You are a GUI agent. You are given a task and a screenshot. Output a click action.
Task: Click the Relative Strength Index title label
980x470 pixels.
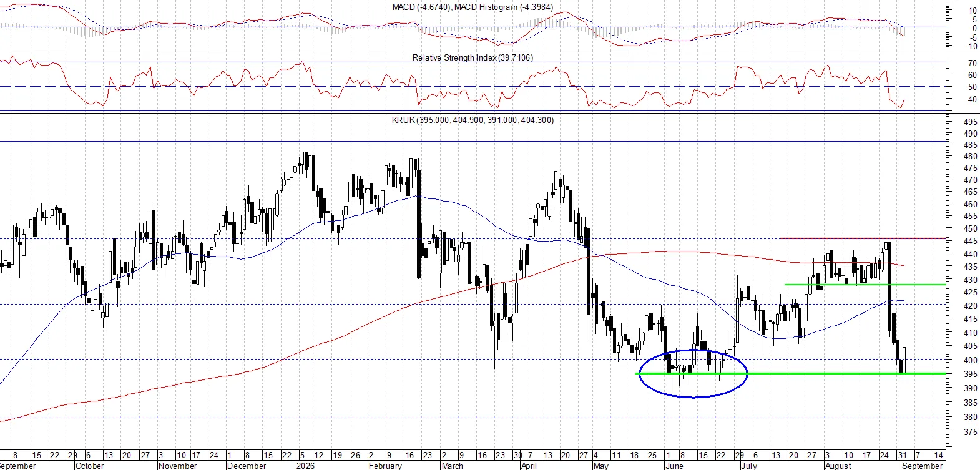pos(473,57)
